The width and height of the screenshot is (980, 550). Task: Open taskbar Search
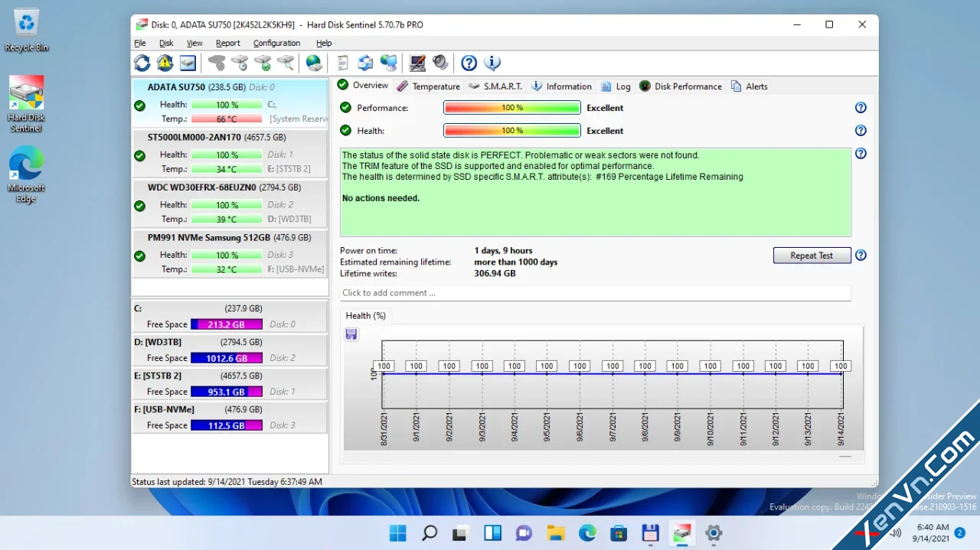430,533
